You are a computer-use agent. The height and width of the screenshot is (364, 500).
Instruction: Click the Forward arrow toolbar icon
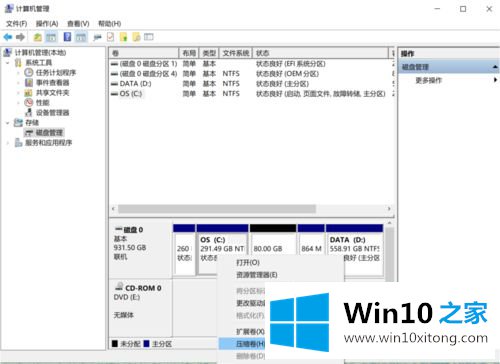20,37
